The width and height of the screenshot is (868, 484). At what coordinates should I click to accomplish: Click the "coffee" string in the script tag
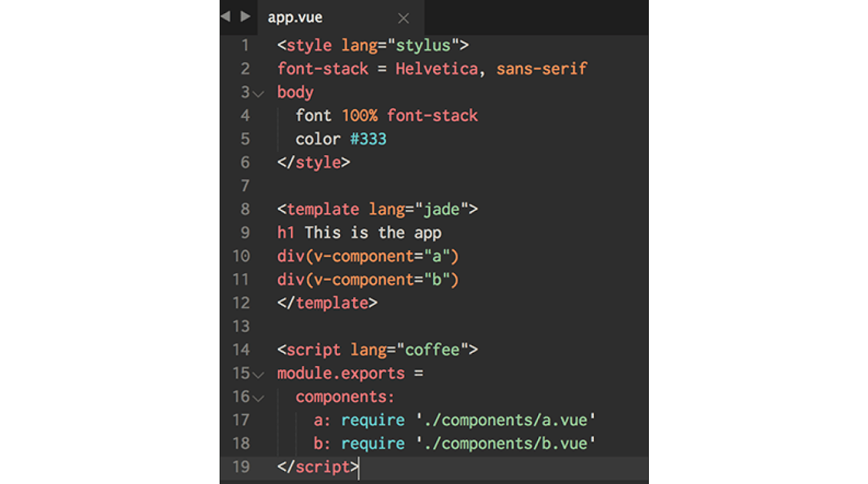click(x=432, y=350)
